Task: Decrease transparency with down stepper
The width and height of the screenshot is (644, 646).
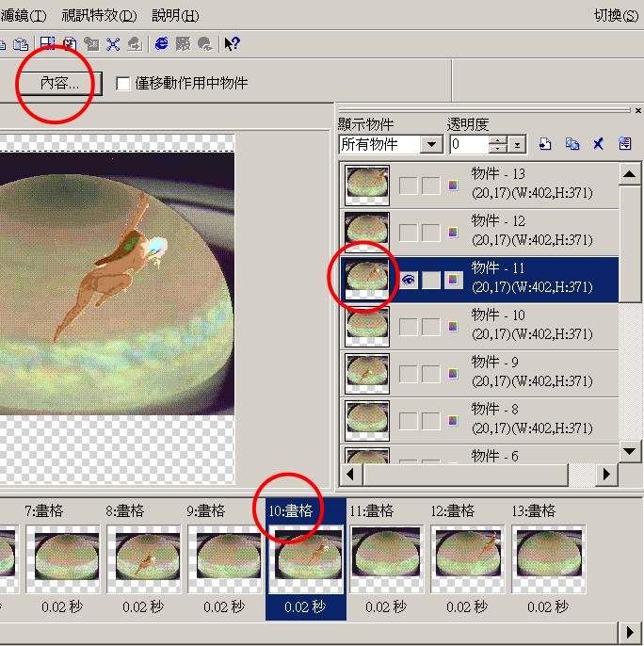Action: (498, 149)
